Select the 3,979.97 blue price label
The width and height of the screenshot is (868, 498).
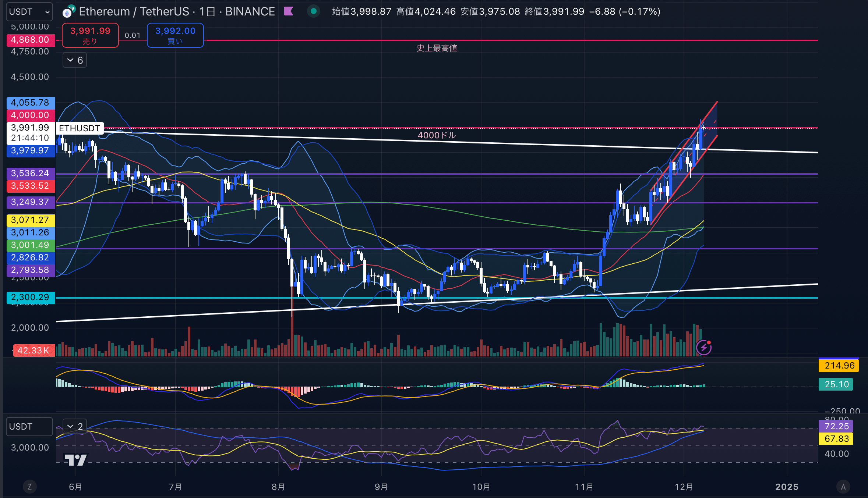tap(31, 150)
